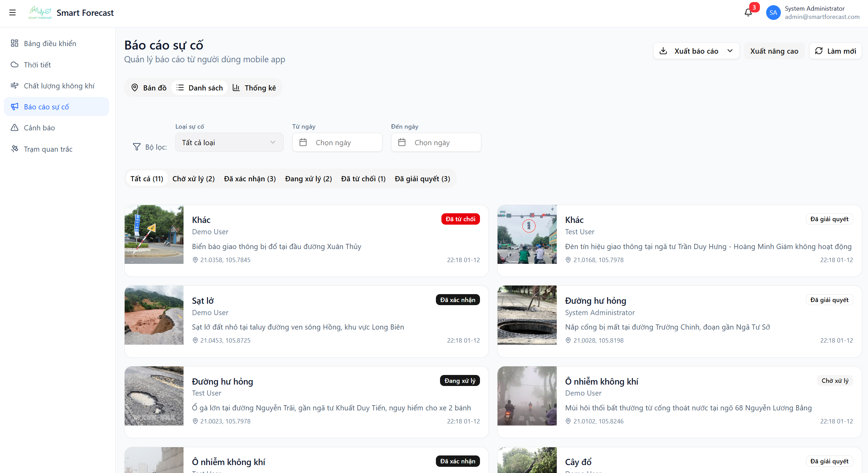Open Cảnh báo warning sidebar item
Screen dimensions: 868x473
click(x=39, y=128)
